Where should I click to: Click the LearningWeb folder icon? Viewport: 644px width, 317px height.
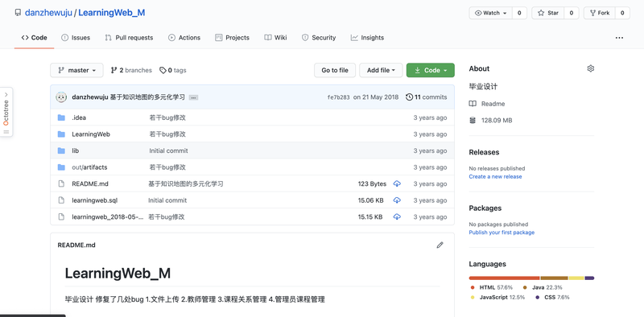[62, 134]
